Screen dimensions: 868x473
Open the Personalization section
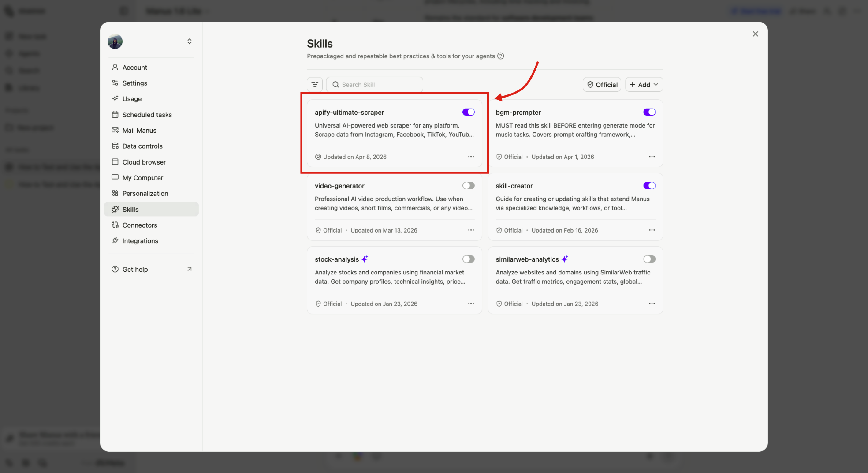tap(145, 193)
